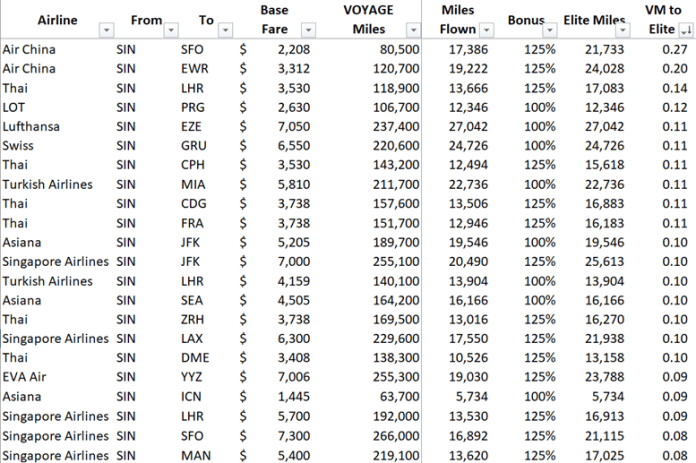Viewport: 696px width, 463px height.
Task: Open the From column filter dropdown
Action: 169,30
